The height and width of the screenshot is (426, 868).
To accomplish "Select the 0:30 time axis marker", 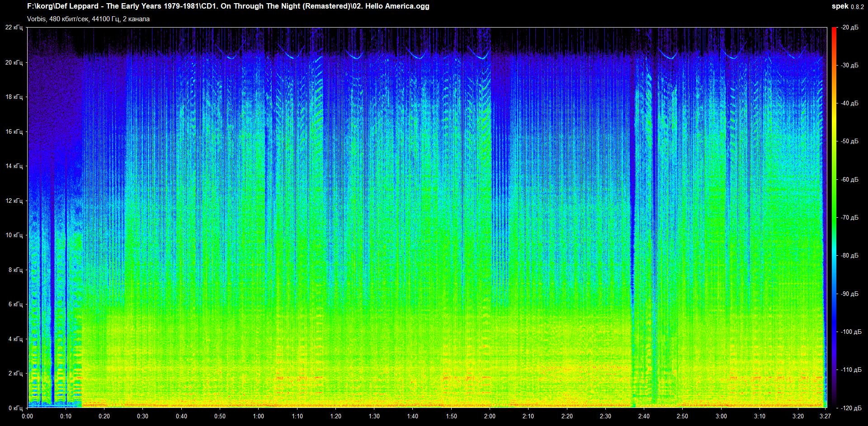I will tap(143, 416).
